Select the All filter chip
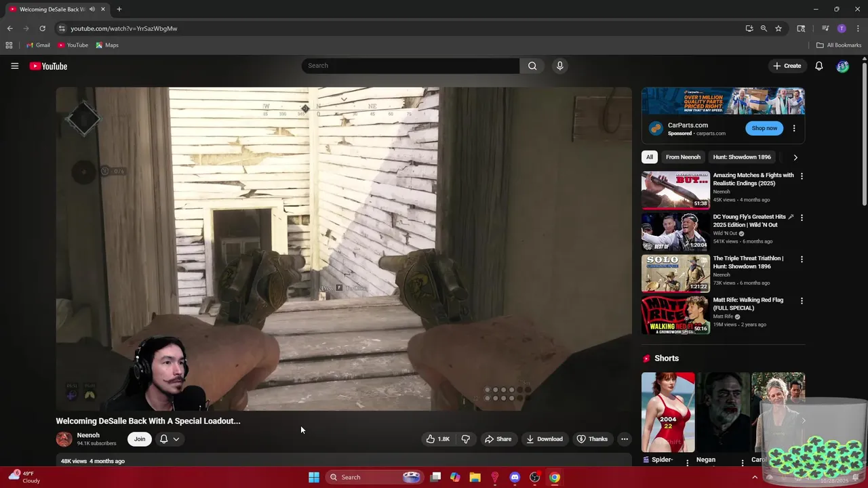Viewport: 868px width, 488px height. click(650, 157)
